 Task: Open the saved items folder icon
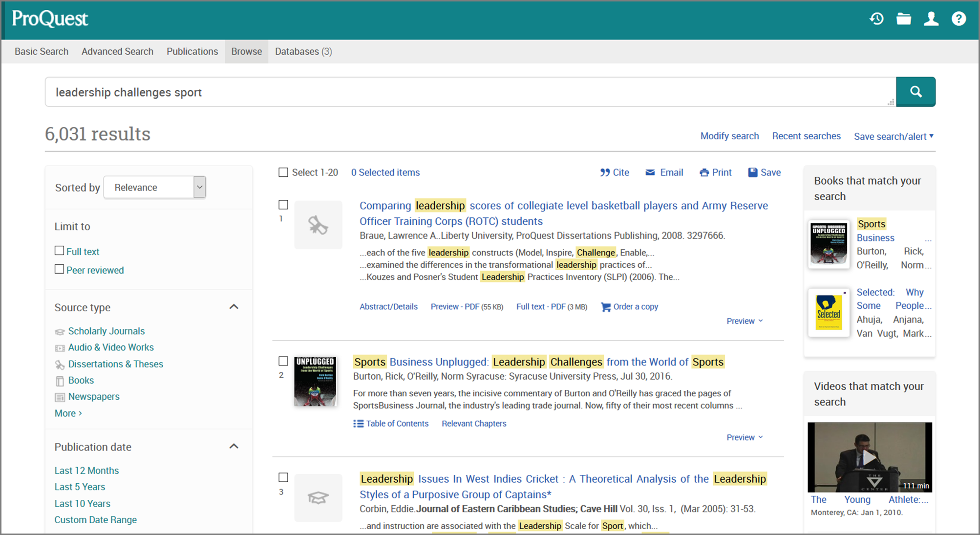(x=903, y=19)
